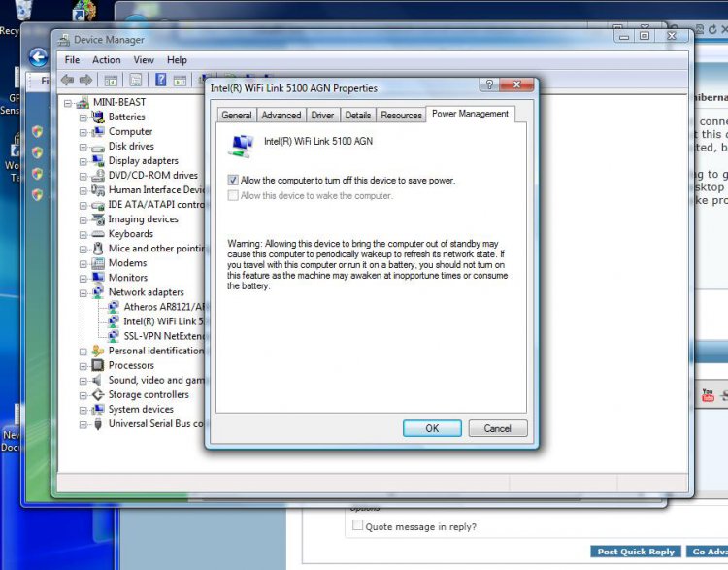Switch to the Details tab

358,116
